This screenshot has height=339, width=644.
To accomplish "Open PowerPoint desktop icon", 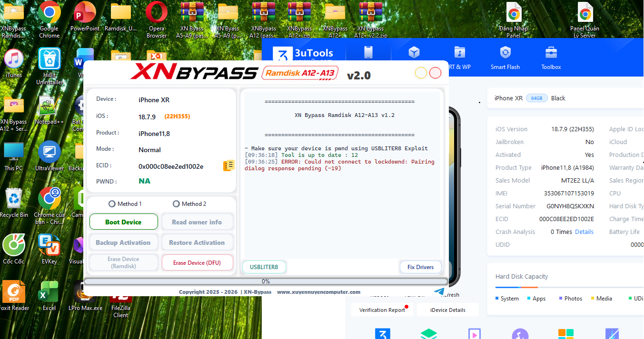I will point(85,17).
